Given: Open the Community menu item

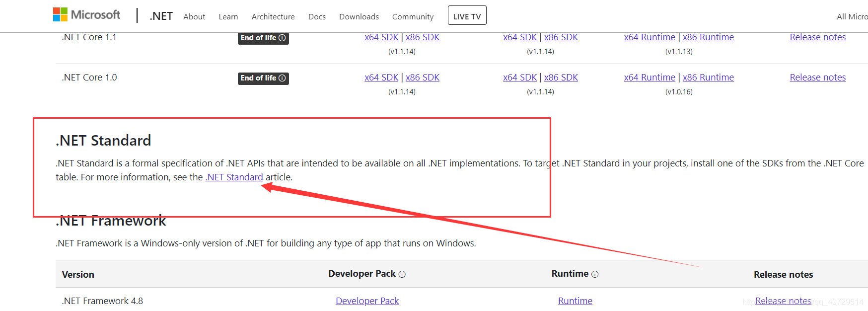Looking at the screenshot, I should [413, 16].
